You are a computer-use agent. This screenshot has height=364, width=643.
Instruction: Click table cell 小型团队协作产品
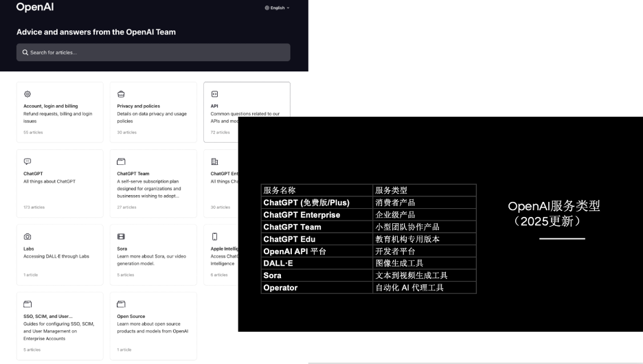click(425, 227)
